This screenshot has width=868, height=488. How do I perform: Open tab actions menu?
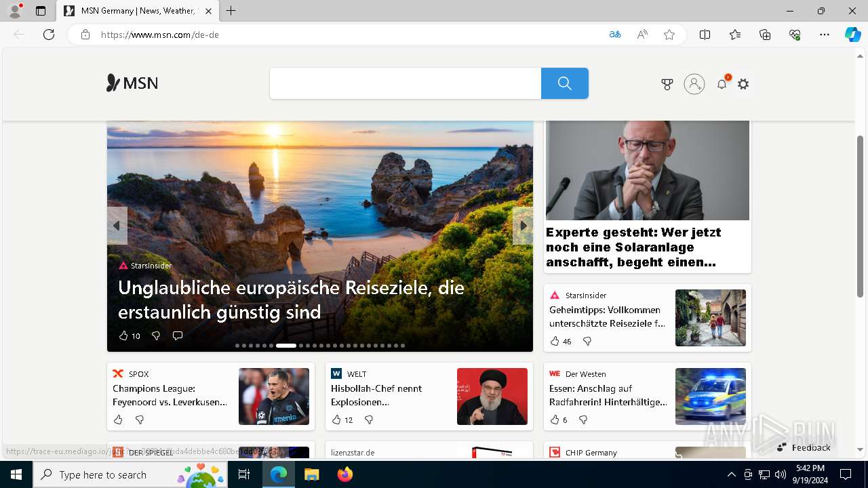[x=41, y=11]
